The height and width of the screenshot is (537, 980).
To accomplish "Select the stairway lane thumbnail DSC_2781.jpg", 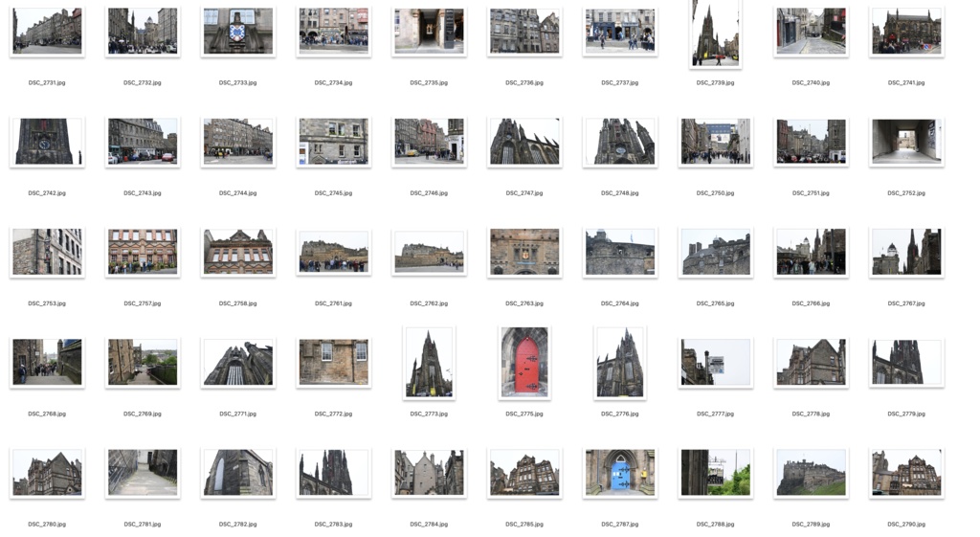I will (143, 472).
